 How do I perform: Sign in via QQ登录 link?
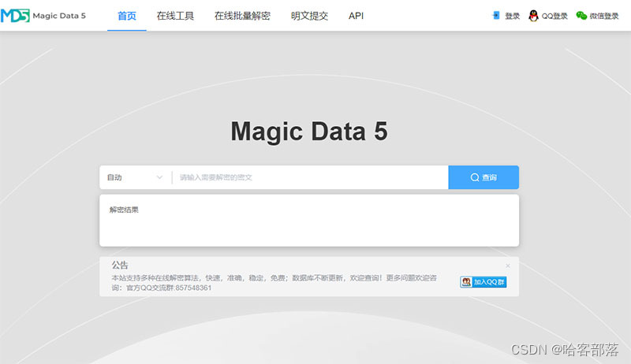tap(554, 16)
